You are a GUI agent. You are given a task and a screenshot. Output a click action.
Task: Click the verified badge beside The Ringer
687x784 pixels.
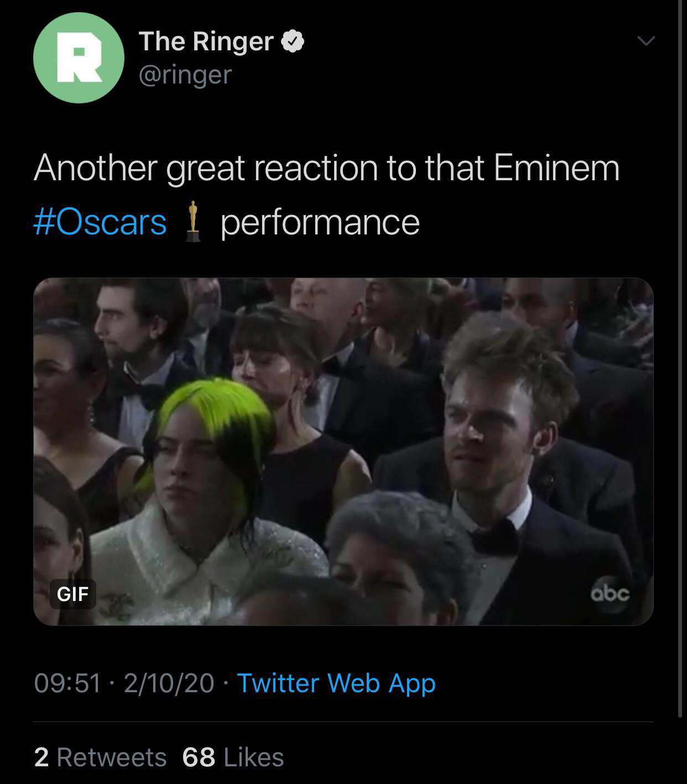pyautogui.click(x=293, y=41)
